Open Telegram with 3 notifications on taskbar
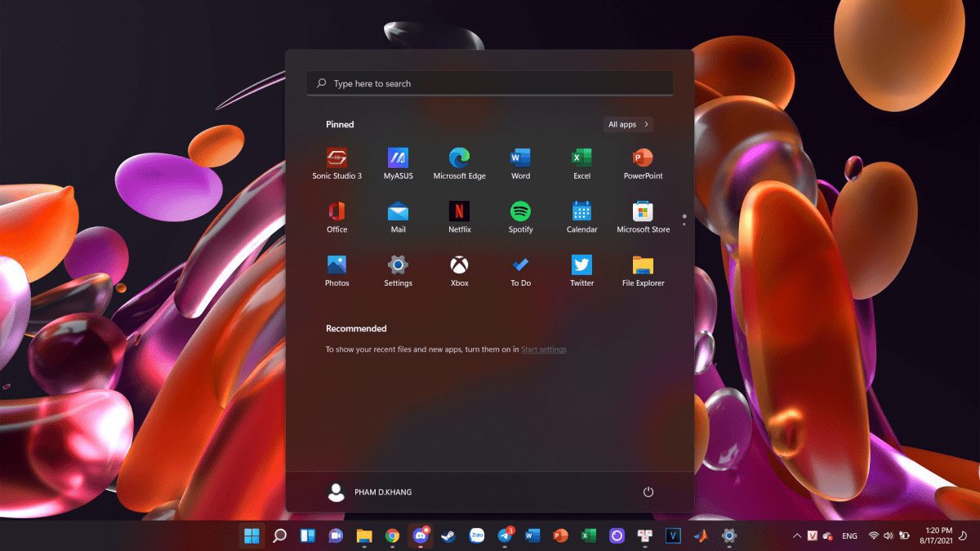 [x=505, y=535]
